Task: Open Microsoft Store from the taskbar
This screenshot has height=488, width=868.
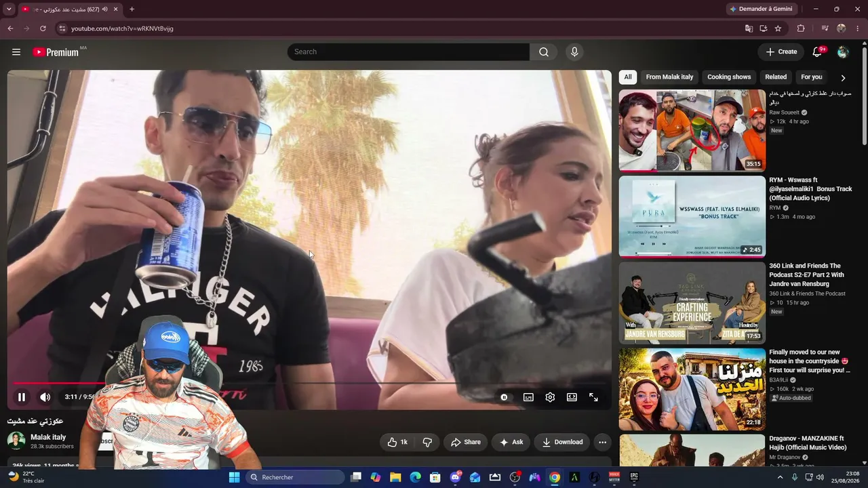Action: (435, 477)
